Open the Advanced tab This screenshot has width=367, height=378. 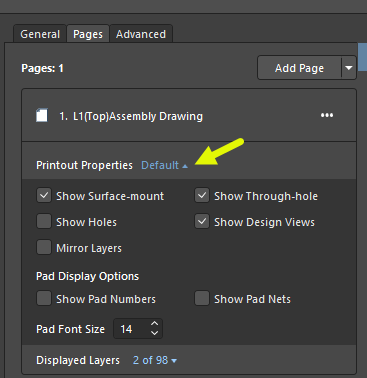[x=141, y=34]
